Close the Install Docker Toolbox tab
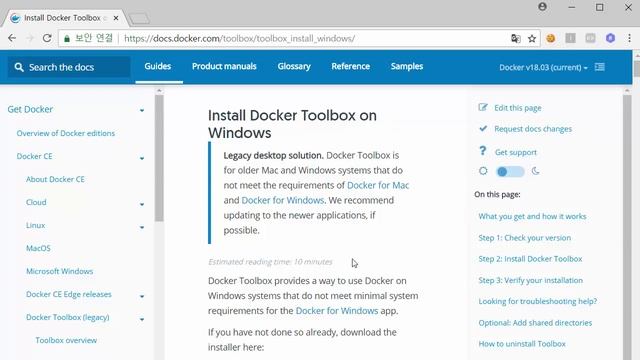Image resolution: width=640 pixels, height=360 pixels. coord(116,18)
